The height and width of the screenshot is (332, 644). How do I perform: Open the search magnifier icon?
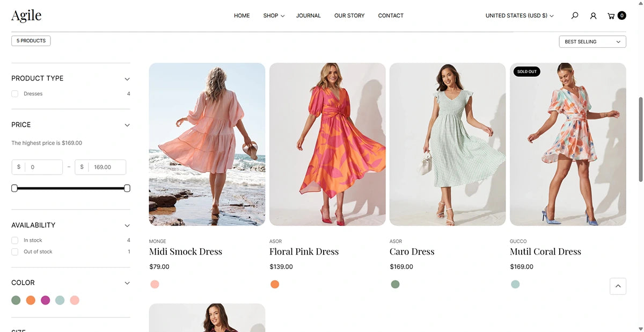click(x=575, y=16)
